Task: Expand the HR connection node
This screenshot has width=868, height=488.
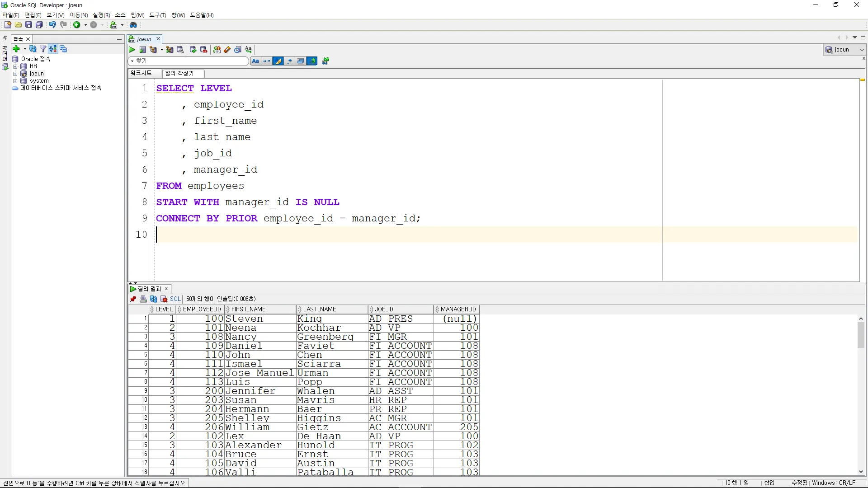Action: click(15, 66)
